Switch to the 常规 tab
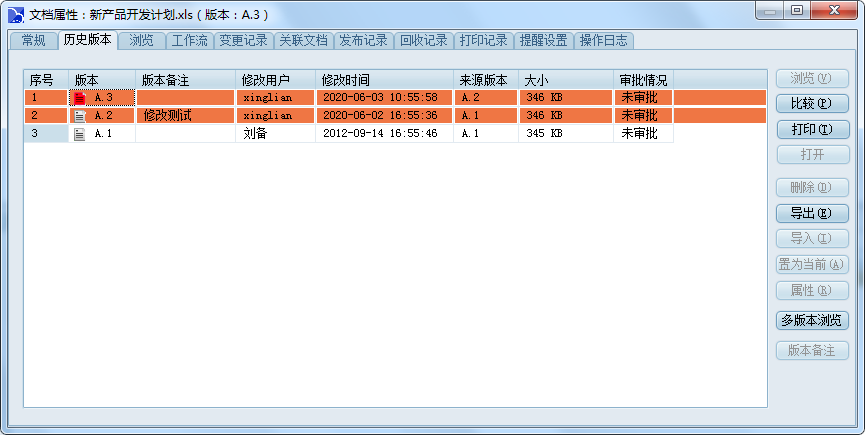Screen dimensions: 865x435 pos(33,40)
